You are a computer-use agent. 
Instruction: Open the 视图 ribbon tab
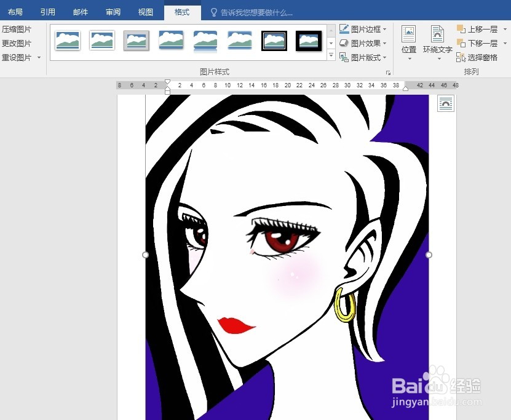coord(146,12)
